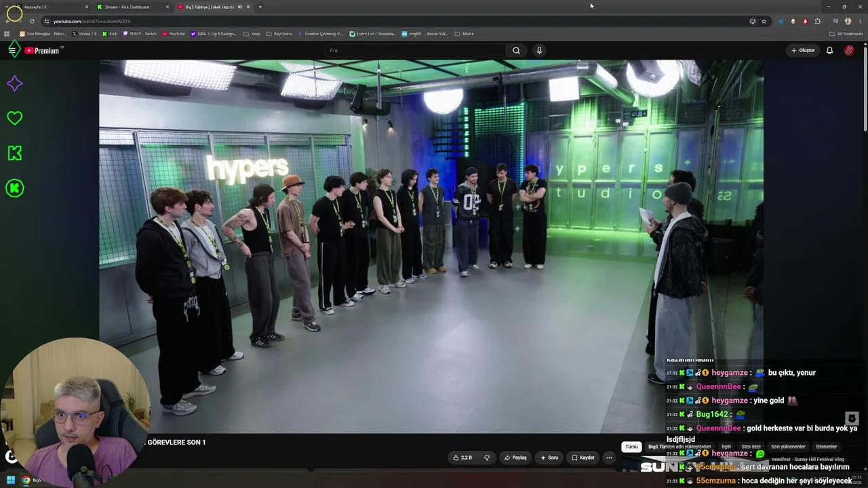The image size is (868, 488).
Task: Open KeyGivers bookmarks folder
Action: pyautogui.click(x=279, y=34)
